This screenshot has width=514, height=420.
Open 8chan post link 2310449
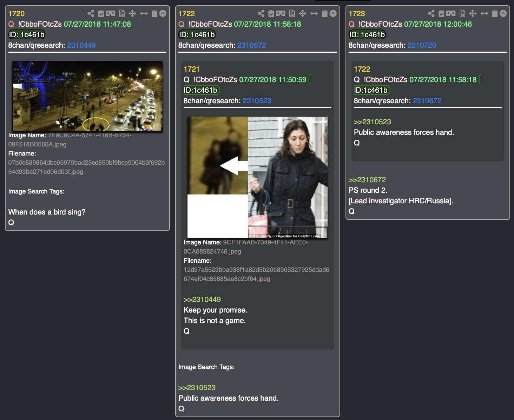(x=81, y=45)
